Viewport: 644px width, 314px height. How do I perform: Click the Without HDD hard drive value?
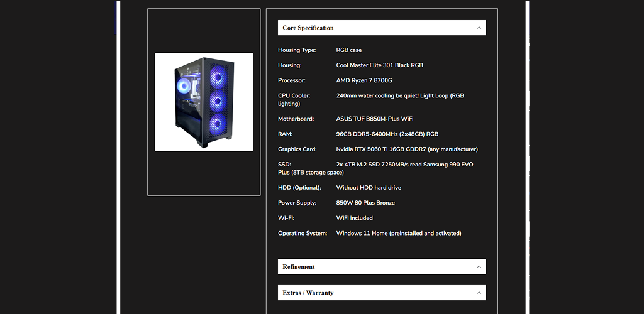[x=369, y=188]
